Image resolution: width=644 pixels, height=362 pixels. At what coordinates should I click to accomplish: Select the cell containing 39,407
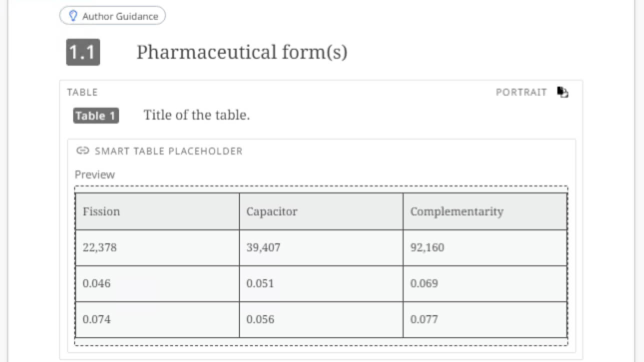point(321,247)
